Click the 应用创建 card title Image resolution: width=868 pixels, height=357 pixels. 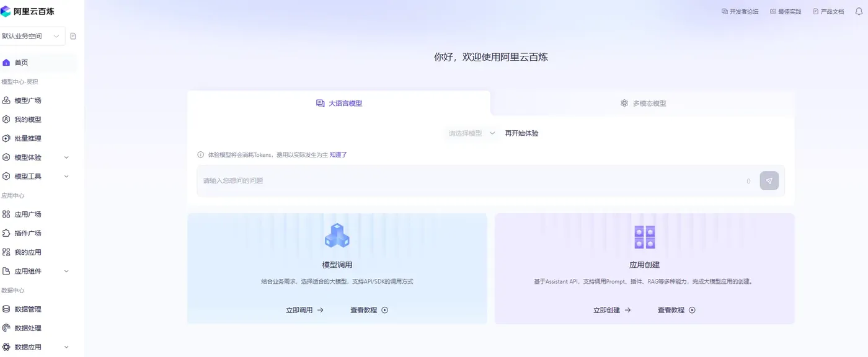point(645,265)
